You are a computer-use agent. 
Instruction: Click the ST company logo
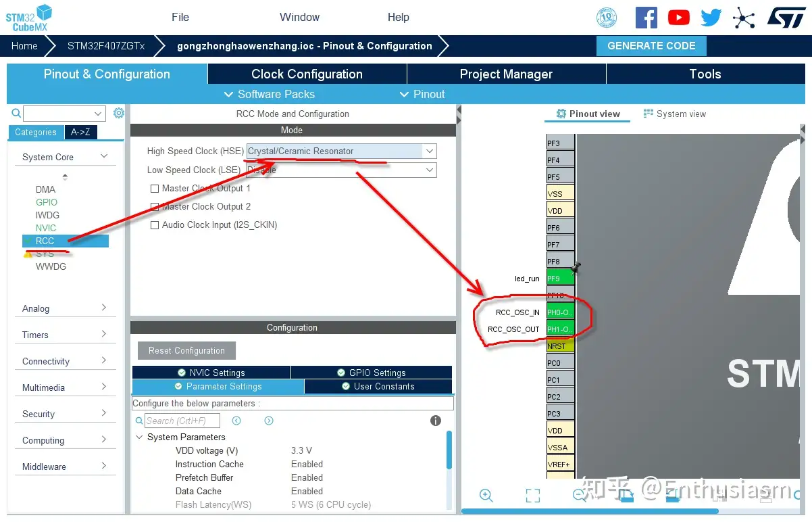coord(786,18)
